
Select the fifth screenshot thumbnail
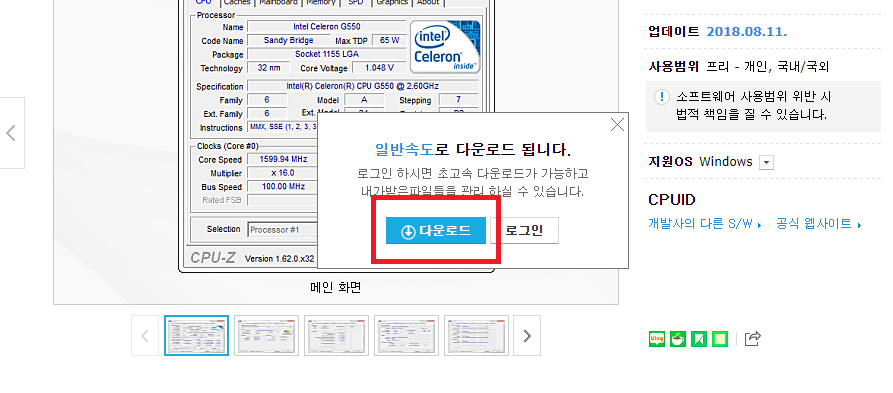(477, 336)
